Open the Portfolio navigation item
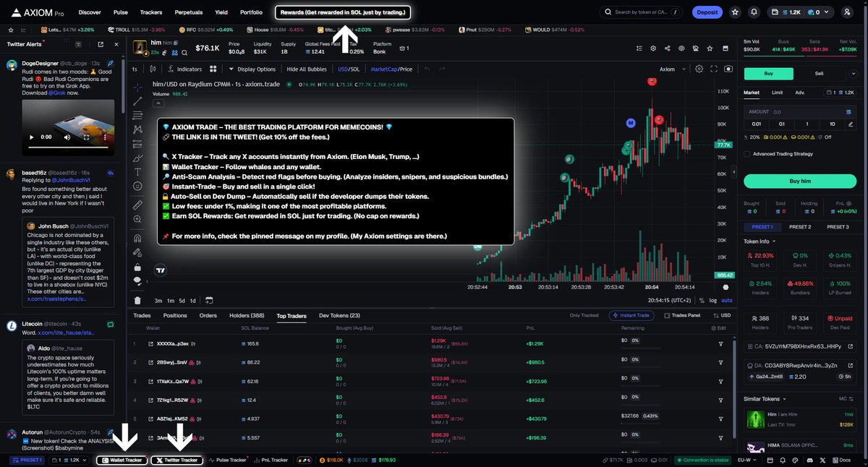 tap(251, 12)
